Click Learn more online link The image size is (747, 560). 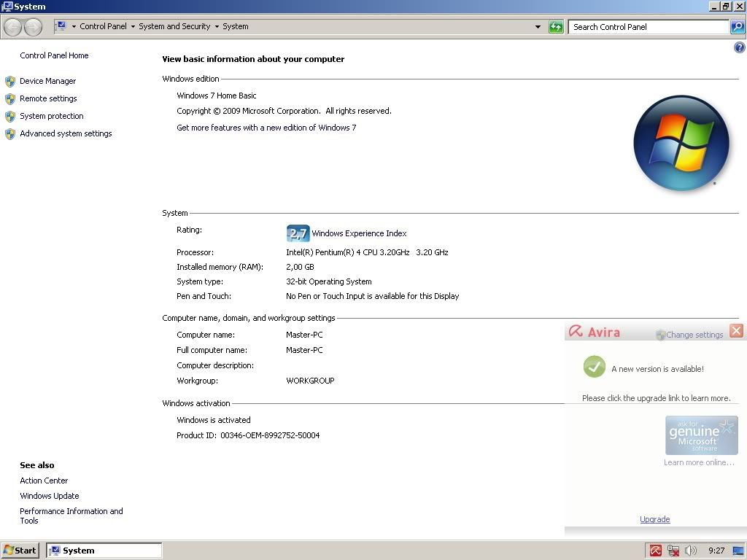[x=700, y=462]
